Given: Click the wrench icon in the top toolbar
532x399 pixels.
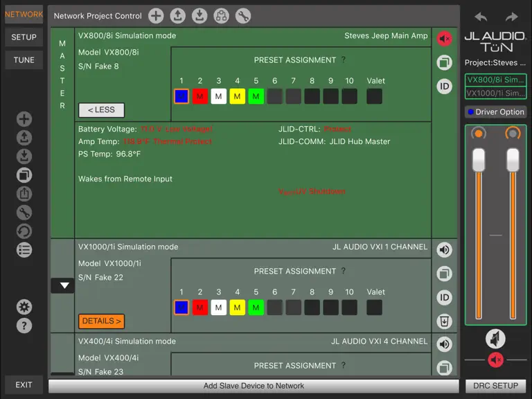Looking at the screenshot, I should [x=243, y=16].
